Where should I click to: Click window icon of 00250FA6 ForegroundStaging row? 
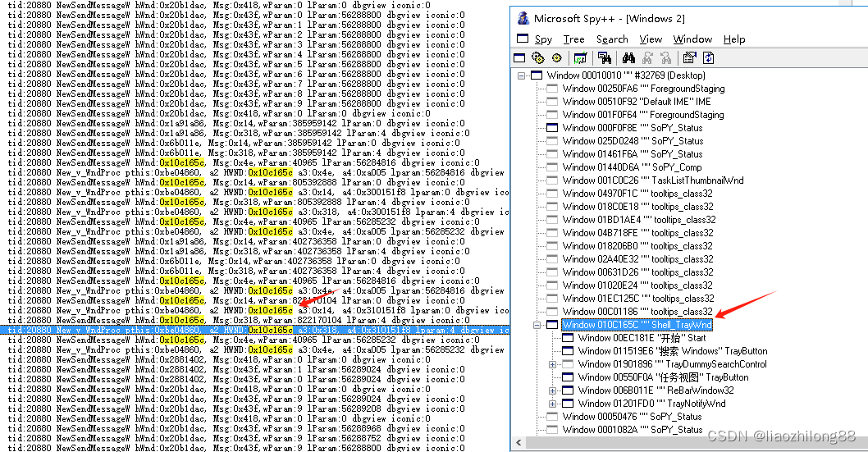[x=552, y=89]
